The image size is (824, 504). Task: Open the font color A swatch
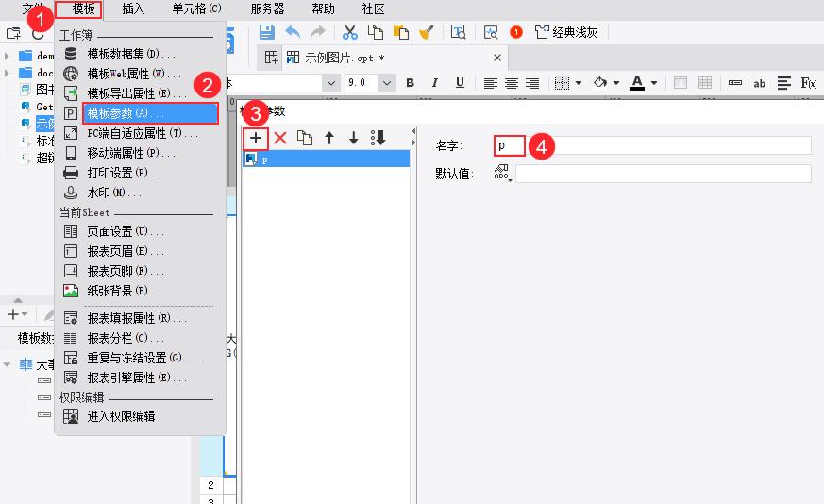pyautogui.click(x=637, y=83)
